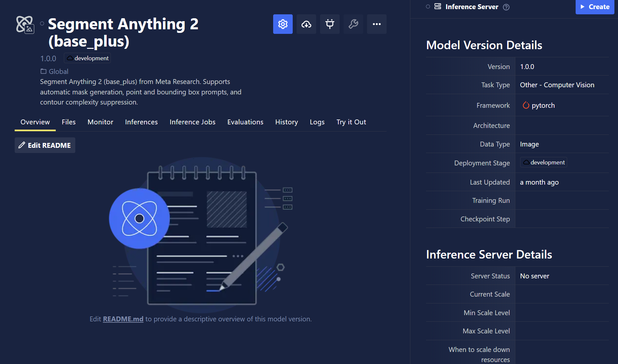Click the 'Server Status' row label
The width and height of the screenshot is (618, 364).
point(490,276)
